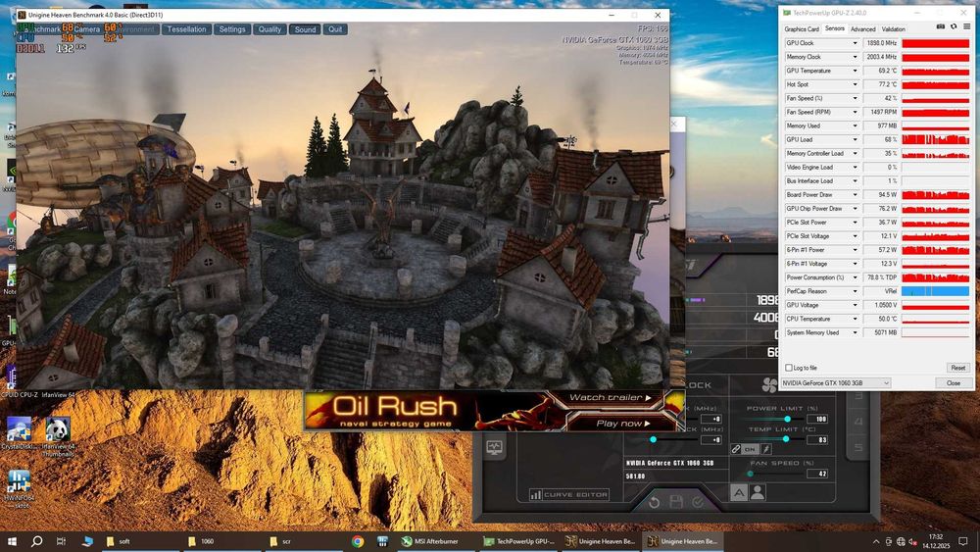
Task: Switch to the Validation tab in GPU-Z
Action: pyautogui.click(x=893, y=28)
